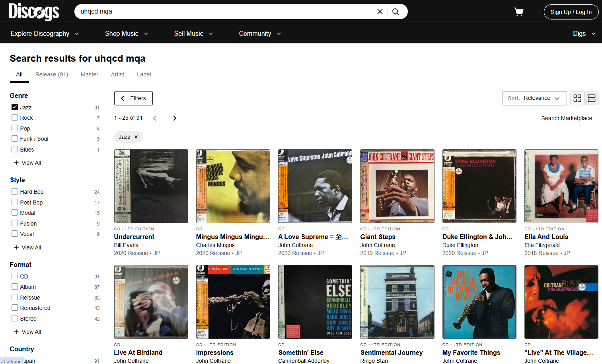Visit the Bill Evans artist page
The width and height of the screenshot is (602, 364).
click(x=126, y=245)
